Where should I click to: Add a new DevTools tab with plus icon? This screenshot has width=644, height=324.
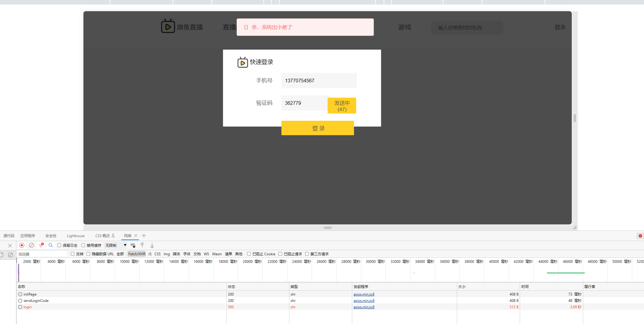pyautogui.click(x=144, y=236)
